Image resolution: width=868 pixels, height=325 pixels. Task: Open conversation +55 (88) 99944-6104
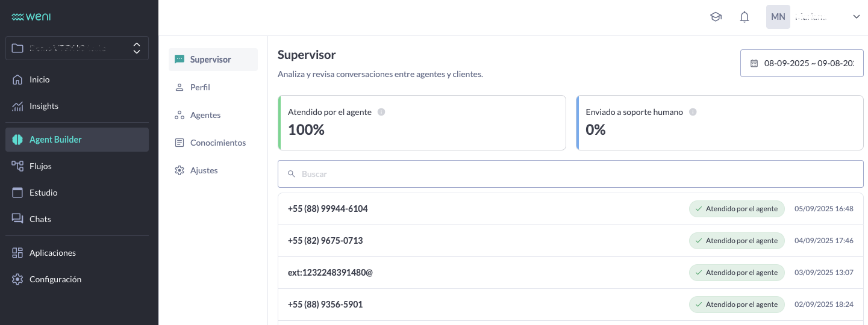(328, 209)
